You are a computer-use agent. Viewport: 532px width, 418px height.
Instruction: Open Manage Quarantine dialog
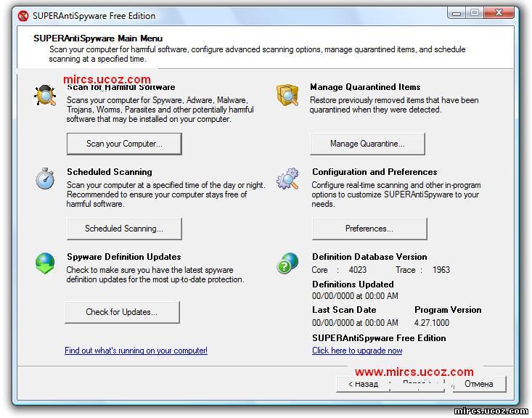(x=367, y=144)
